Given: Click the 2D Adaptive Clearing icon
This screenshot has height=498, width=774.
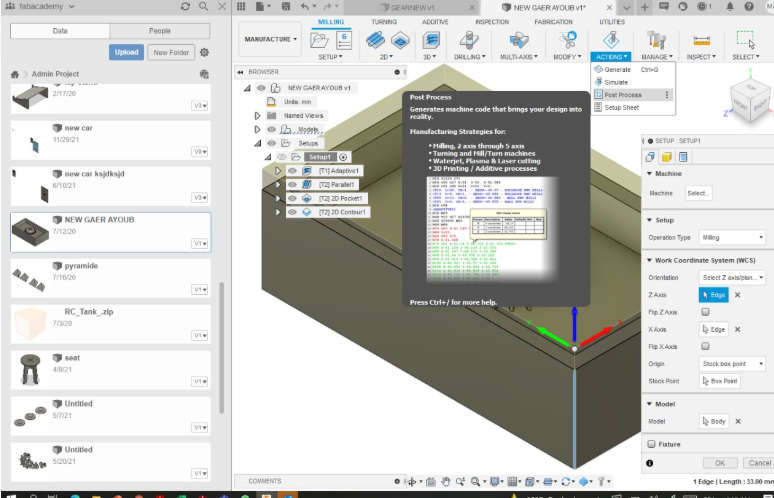Looking at the screenshot, I should 376,40.
